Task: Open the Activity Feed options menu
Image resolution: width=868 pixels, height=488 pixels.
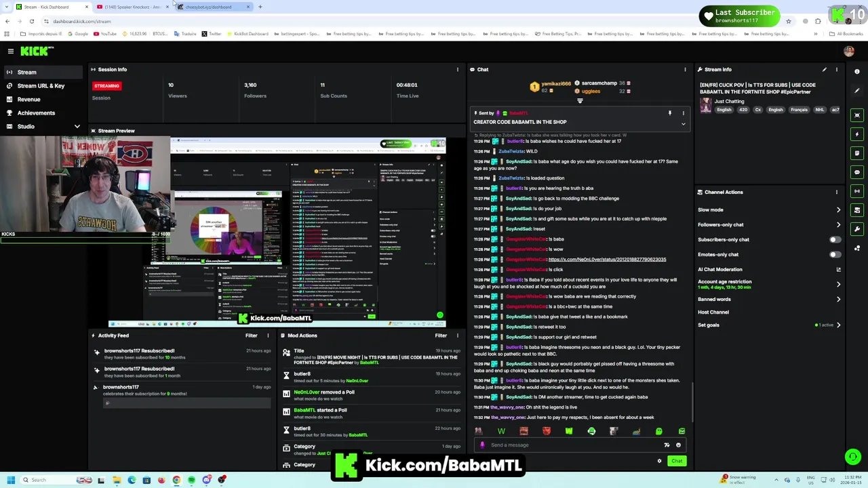Action: (268, 335)
